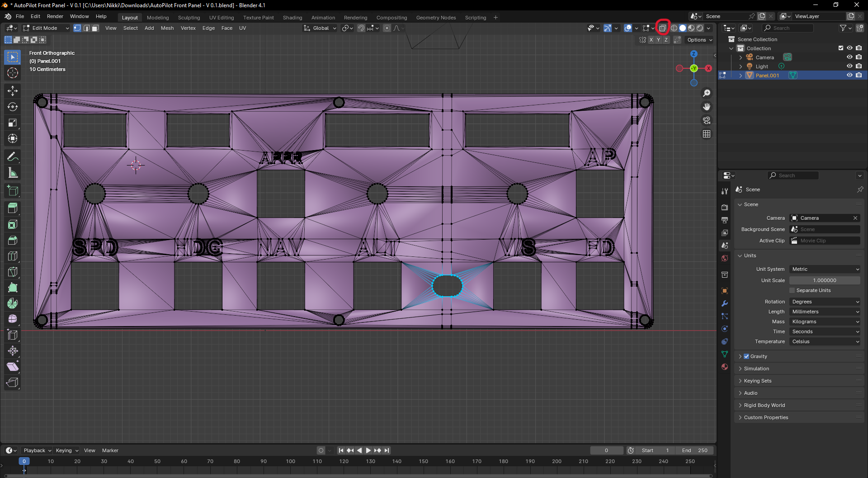The image size is (868, 478).
Task: Select the Scale tool in the toolbar
Action: coord(13,123)
